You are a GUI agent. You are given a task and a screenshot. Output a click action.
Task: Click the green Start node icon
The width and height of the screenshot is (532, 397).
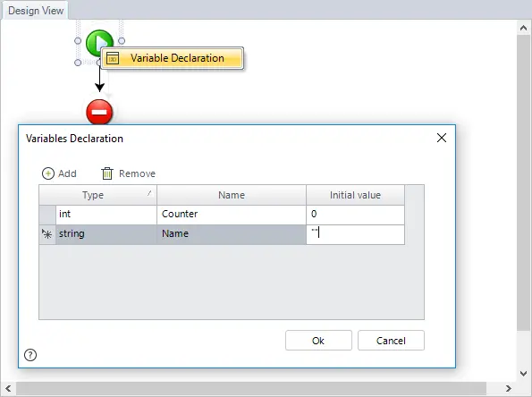pos(98,42)
